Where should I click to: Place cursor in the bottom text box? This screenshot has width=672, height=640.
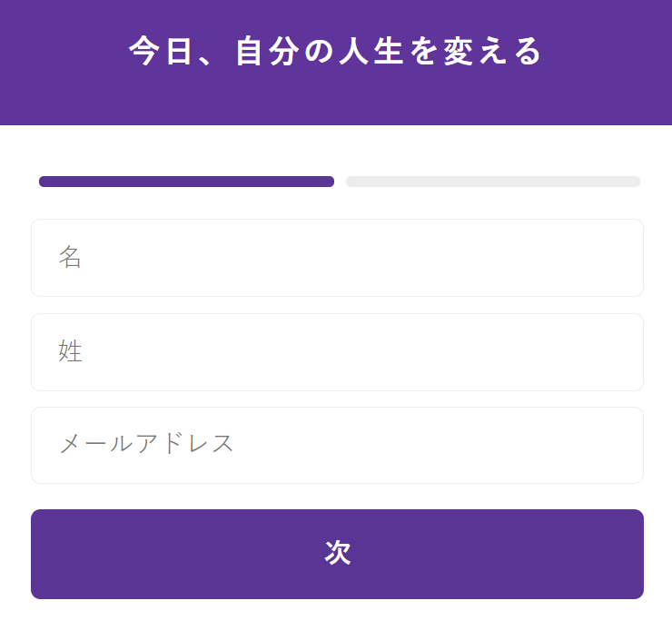(337, 445)
